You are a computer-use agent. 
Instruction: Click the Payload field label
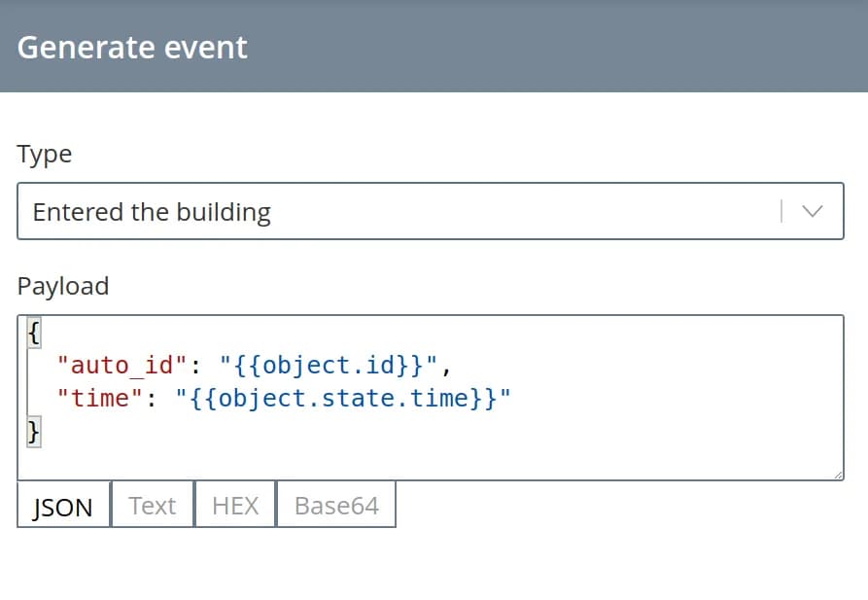(63, 286)
